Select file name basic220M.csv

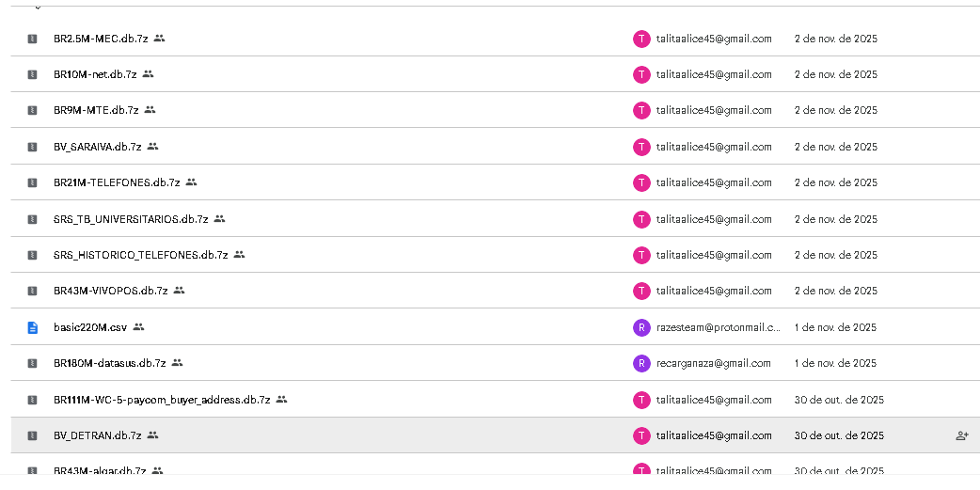tap(90, 327)
